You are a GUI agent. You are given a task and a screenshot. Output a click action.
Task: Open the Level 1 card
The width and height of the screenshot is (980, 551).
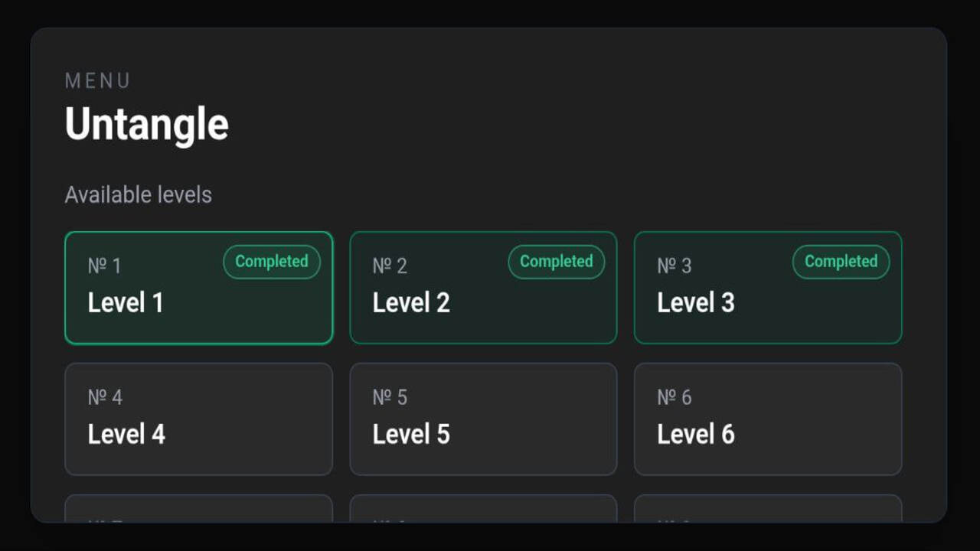pos(199,287)
